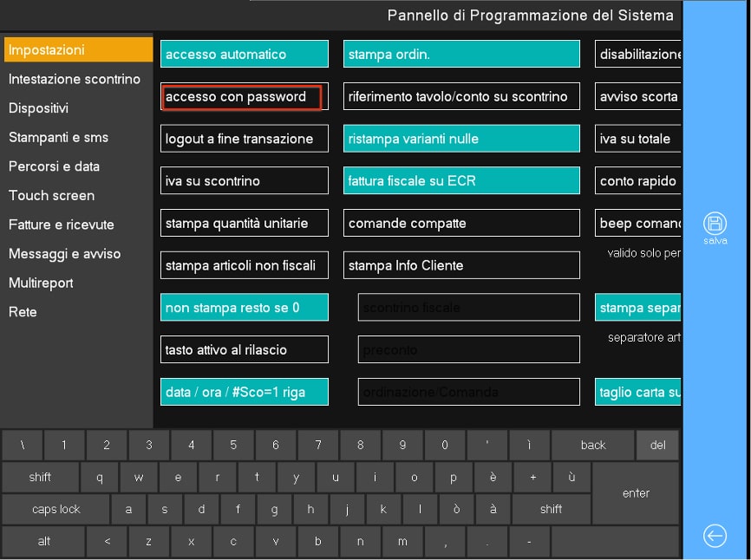Image resolution: width=751 pixels, height=560 pixels.
Task: Toggle accesso con password setting
Action: tap(242, 97)
